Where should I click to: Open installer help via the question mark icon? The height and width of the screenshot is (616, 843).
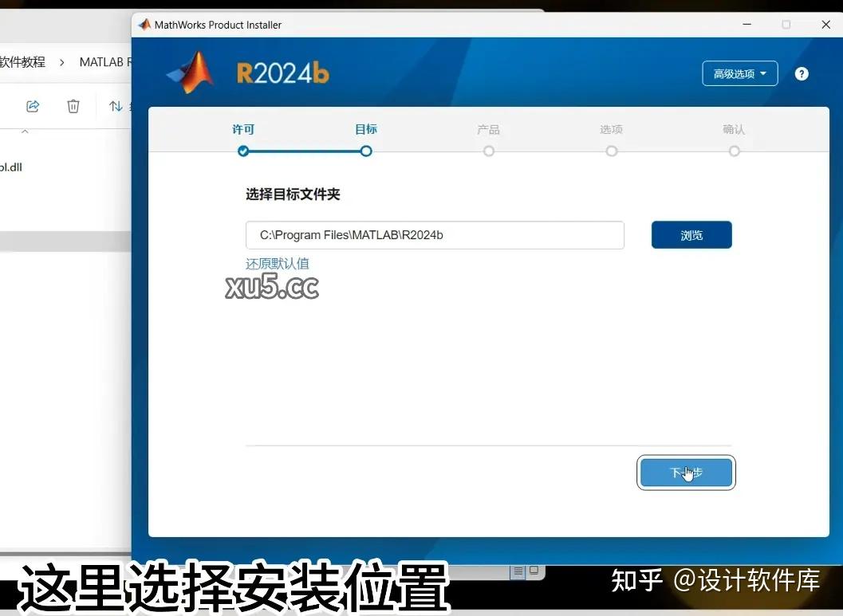pyautogui.click(x=801, y=73)
